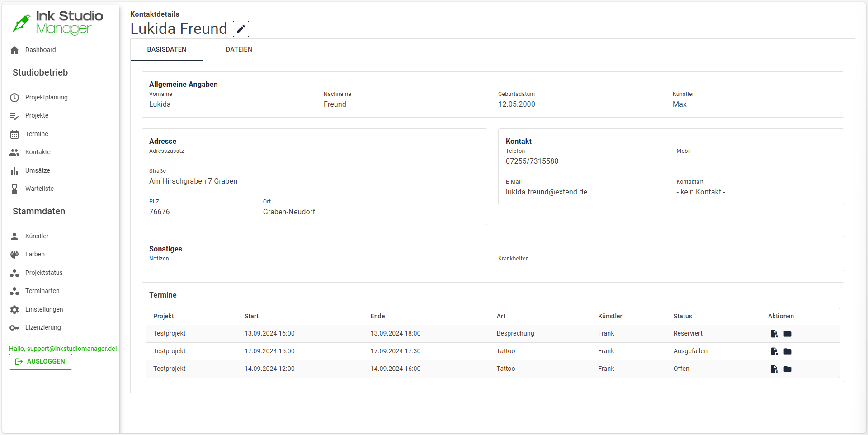The height and width of the screenshot is (435, 868).
Task: Click the artist value Max
Action: click(x=679, y=104)
